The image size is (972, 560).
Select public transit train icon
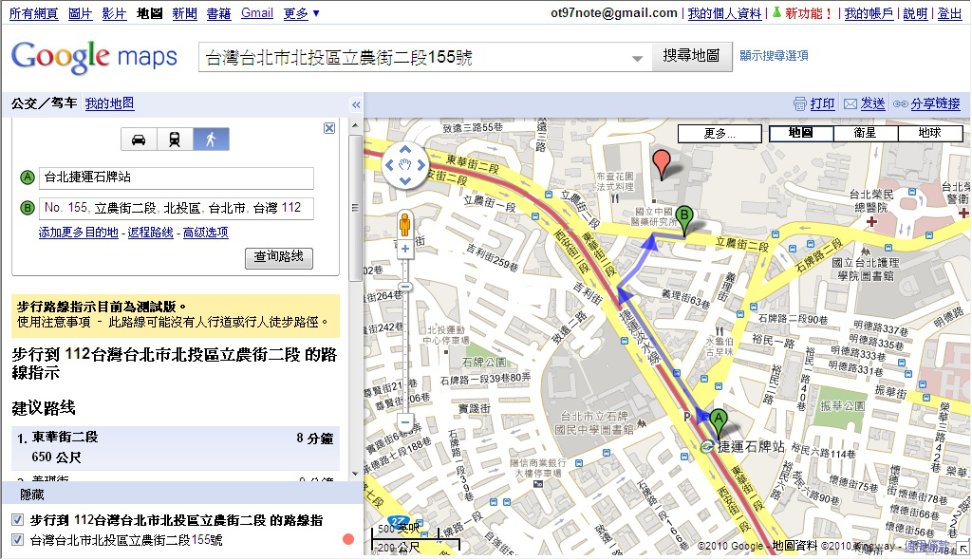[x=175, y=140]
